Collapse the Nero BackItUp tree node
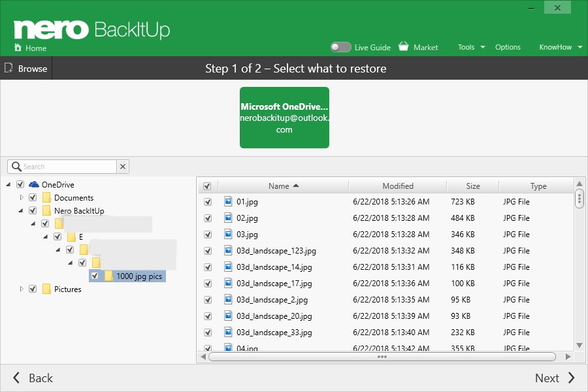Viewport: 588px width, 392px height. (21, 210)
